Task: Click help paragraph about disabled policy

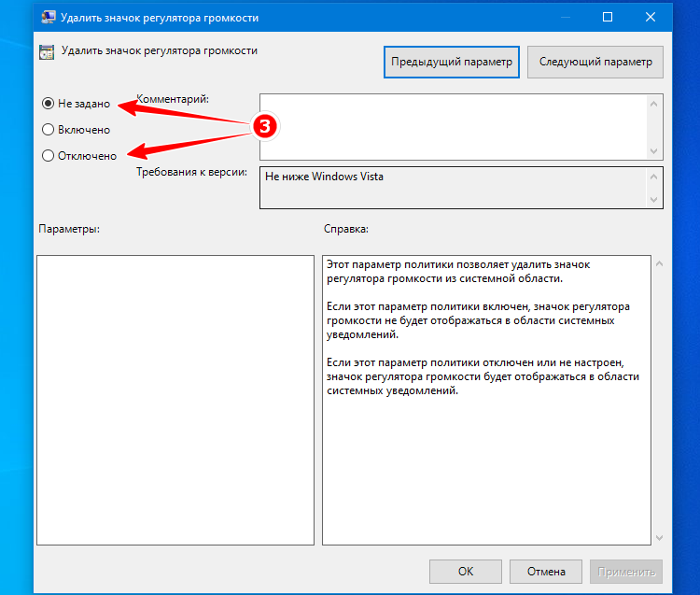Action: [x=483, y=376]
